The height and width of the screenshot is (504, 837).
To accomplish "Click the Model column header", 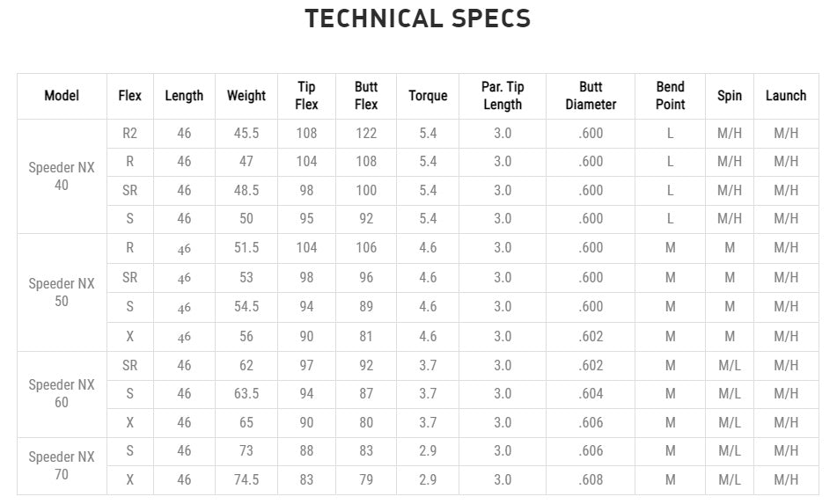I will pyautogui.click(x=62, y=96).
